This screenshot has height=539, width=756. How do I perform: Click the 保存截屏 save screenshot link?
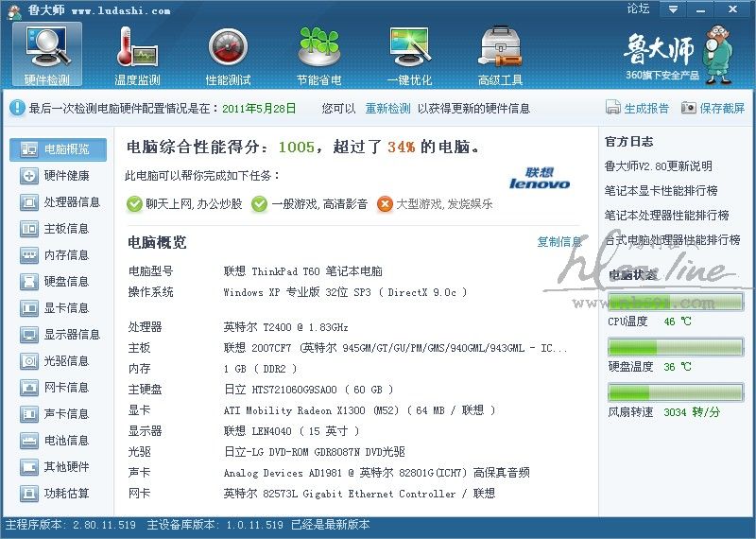[722, 109]
